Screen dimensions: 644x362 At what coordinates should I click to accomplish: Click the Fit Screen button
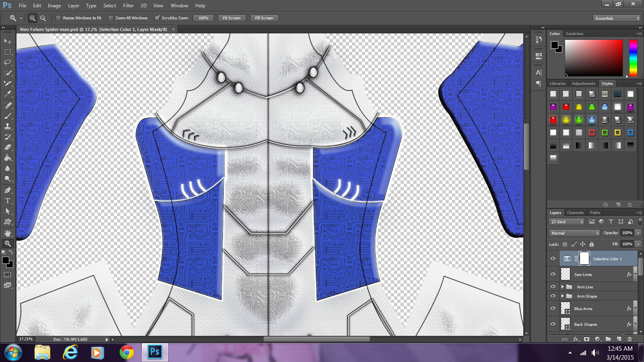pos(232,18)
